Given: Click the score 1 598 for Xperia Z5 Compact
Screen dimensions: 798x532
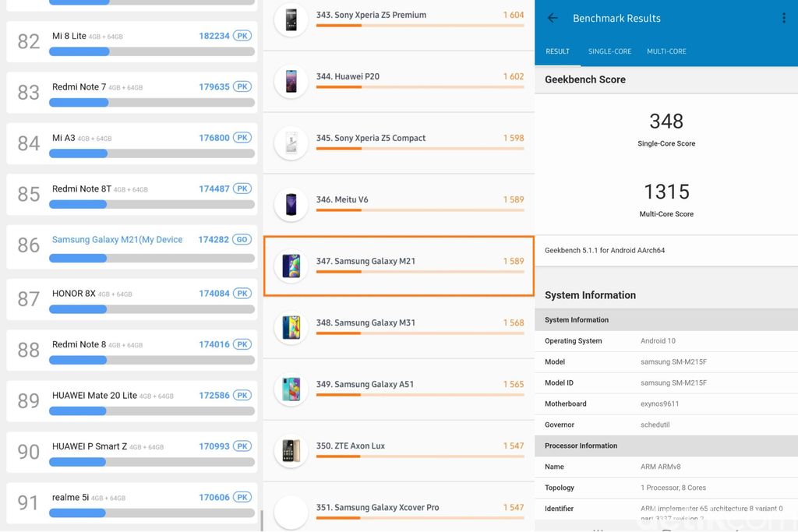Looking at the screenshot, I should (x=514, y=138).
